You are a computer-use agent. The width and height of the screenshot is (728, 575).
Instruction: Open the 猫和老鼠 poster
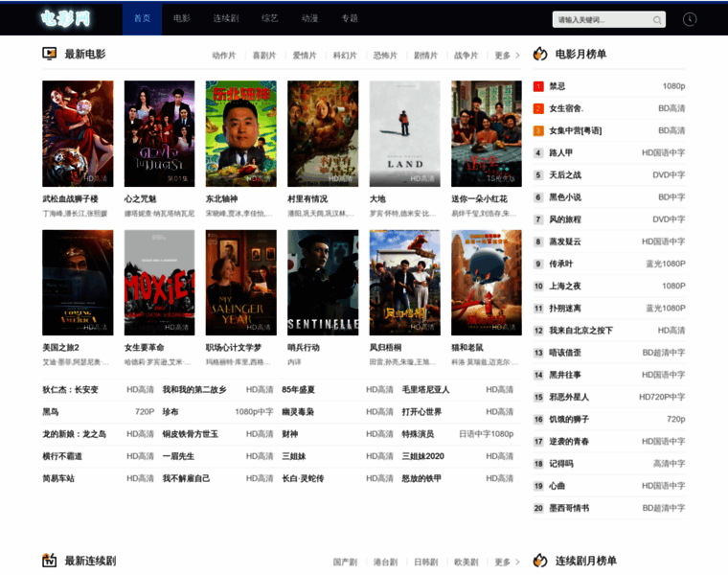tap(487, 283)
